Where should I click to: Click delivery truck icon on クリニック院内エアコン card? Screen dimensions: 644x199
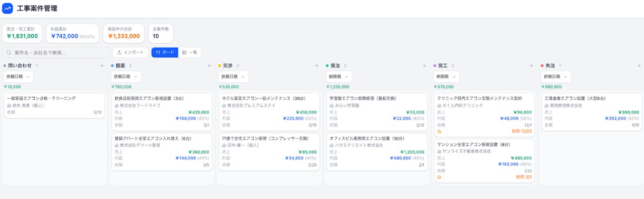(x=439, y=131)
